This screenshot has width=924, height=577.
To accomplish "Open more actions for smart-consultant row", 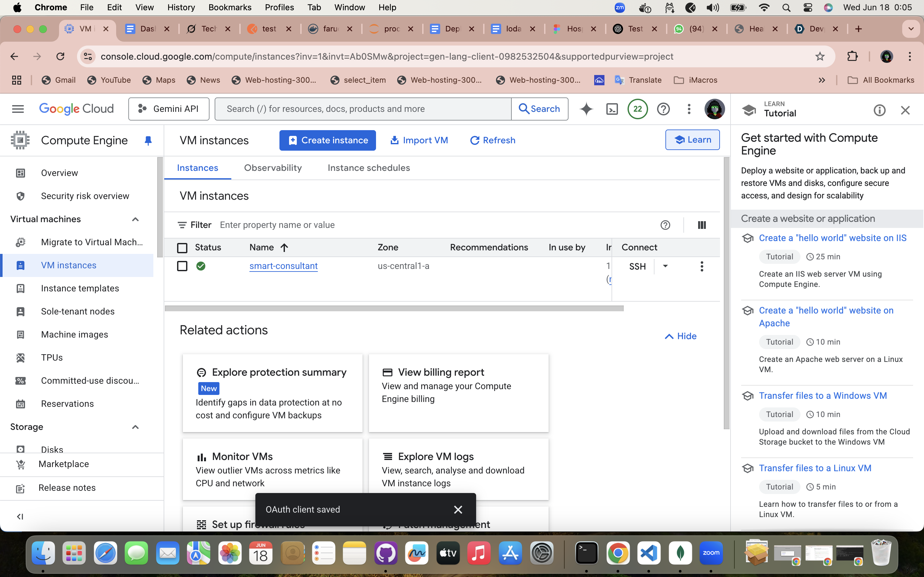I will [701, 266].
